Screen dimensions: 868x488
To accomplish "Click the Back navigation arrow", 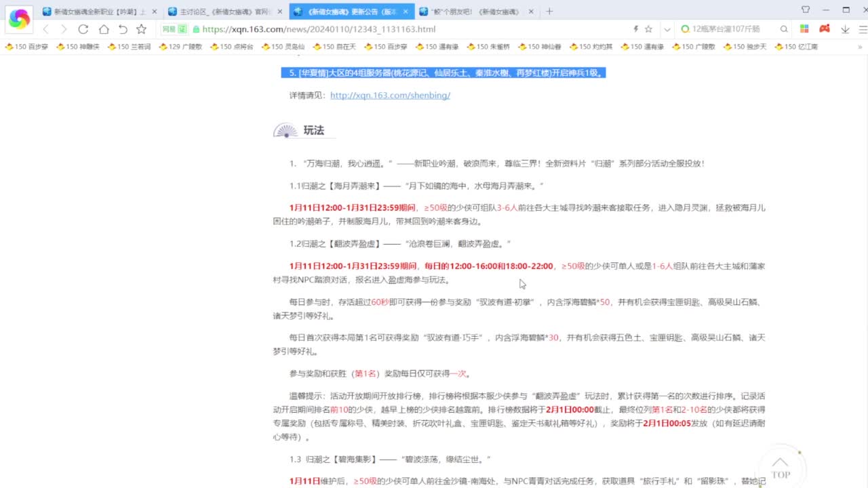I will tap(45, 30).
